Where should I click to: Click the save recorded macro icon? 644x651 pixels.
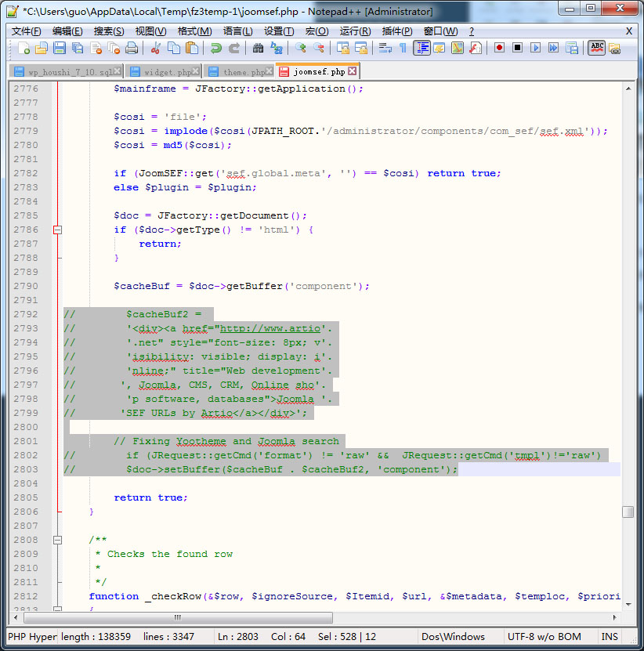571,47
